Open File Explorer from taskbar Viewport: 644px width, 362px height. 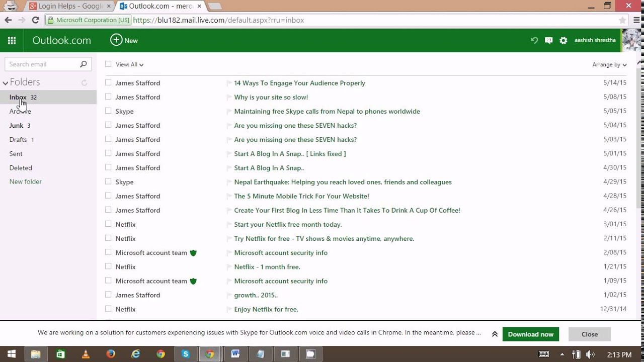coord(35,354)
